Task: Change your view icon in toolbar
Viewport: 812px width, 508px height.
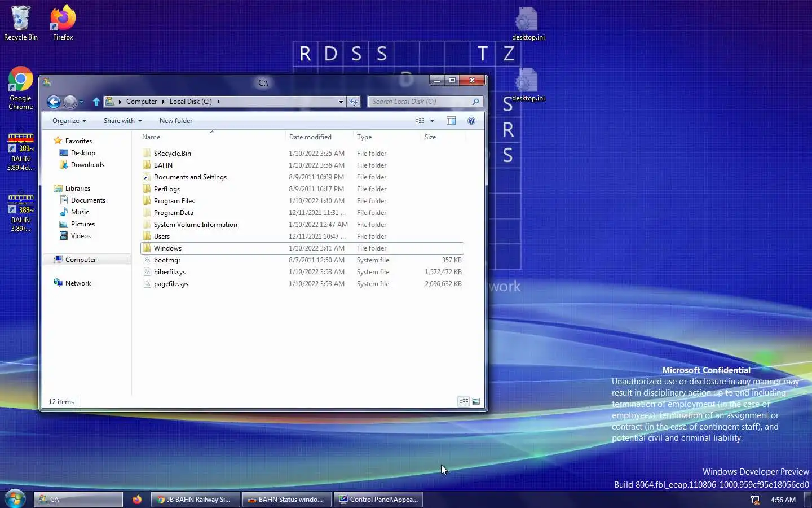Action: pyautogui.click(x=420, y=121)
